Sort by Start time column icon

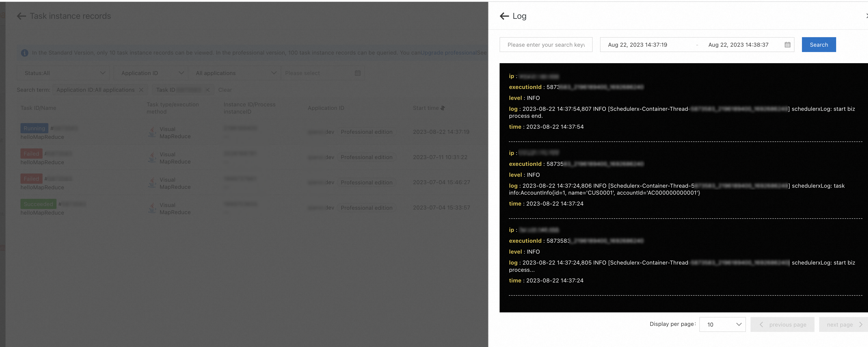click(443, 108)
